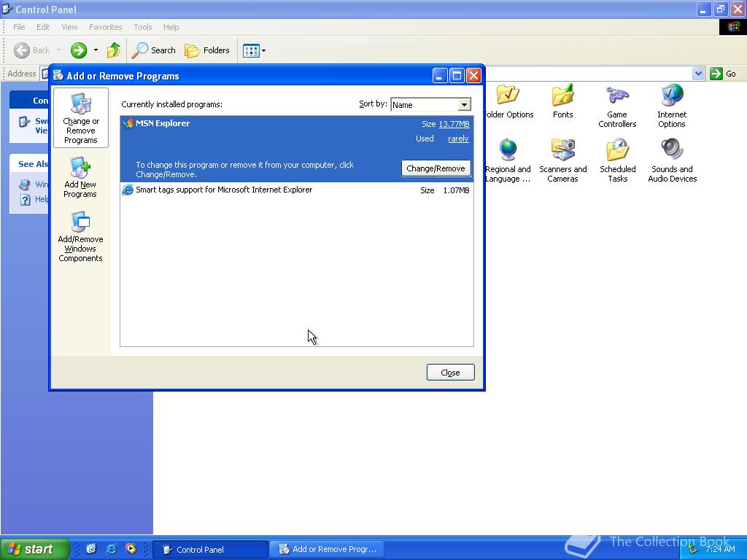
Task: Open the Help menu
Action: click(171, 27)
